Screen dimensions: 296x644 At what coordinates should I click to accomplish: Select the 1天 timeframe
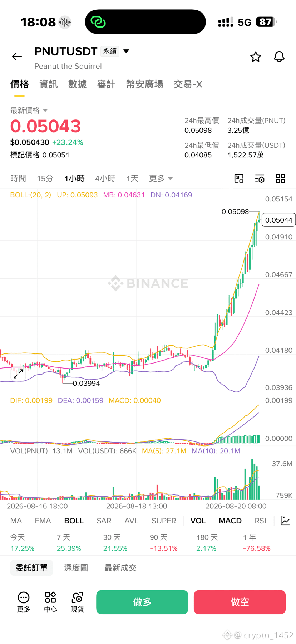click(132, 178)
